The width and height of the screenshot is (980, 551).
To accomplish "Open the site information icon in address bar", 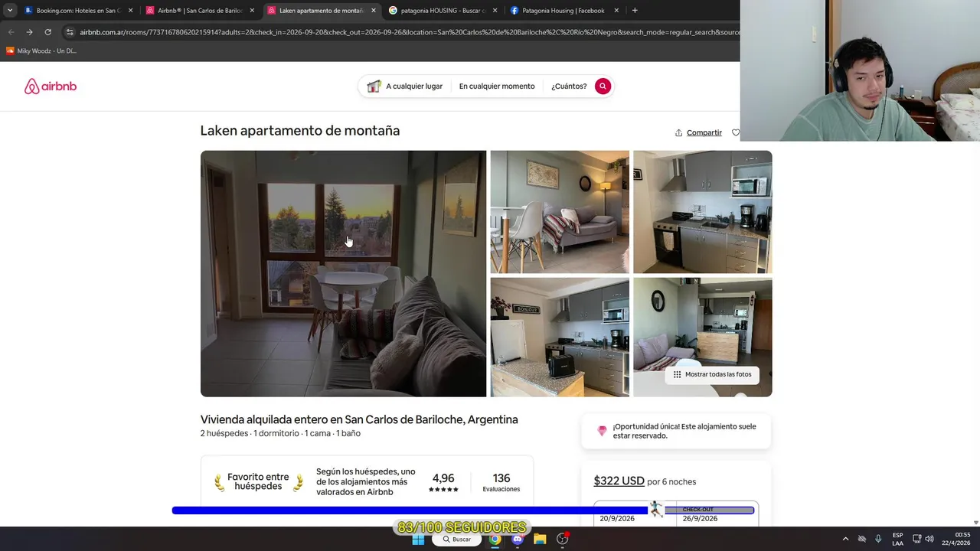I will point(70,32).
